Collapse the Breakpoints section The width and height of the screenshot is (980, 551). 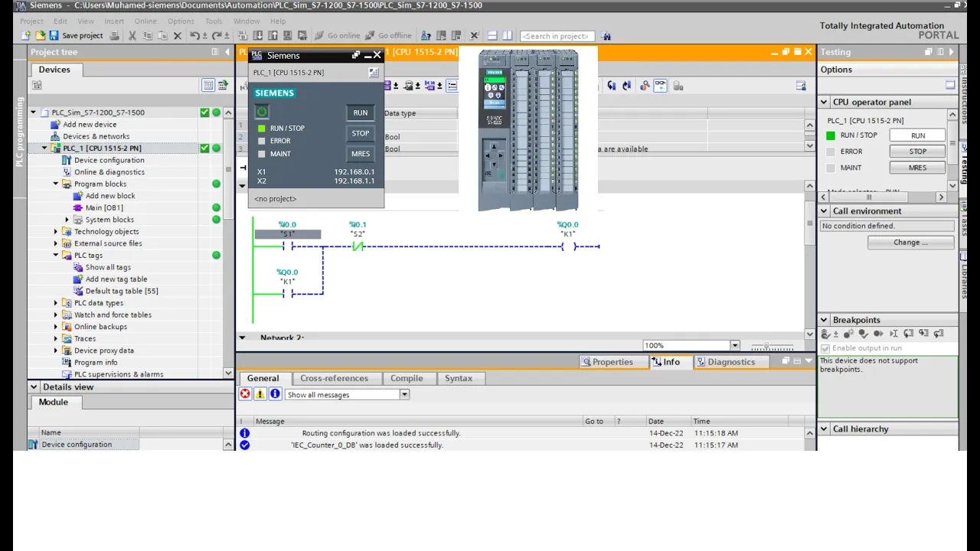click(x=825, y=320)
